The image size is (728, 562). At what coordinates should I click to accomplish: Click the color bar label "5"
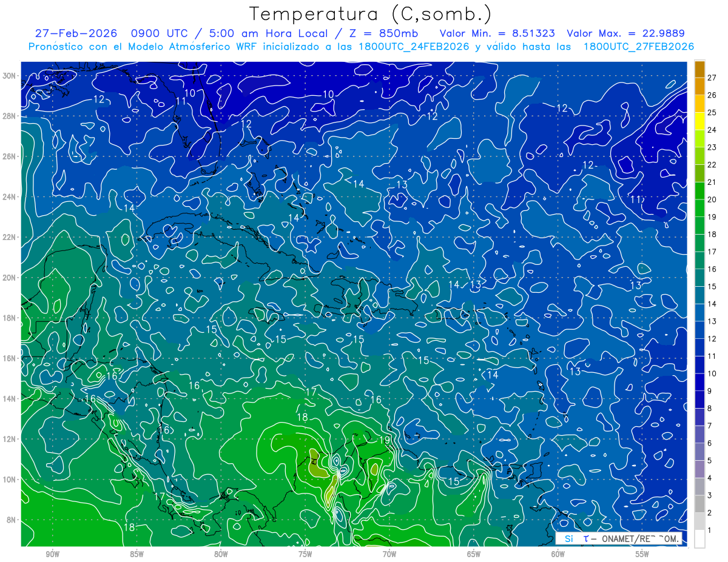click(x=710, y=461)
